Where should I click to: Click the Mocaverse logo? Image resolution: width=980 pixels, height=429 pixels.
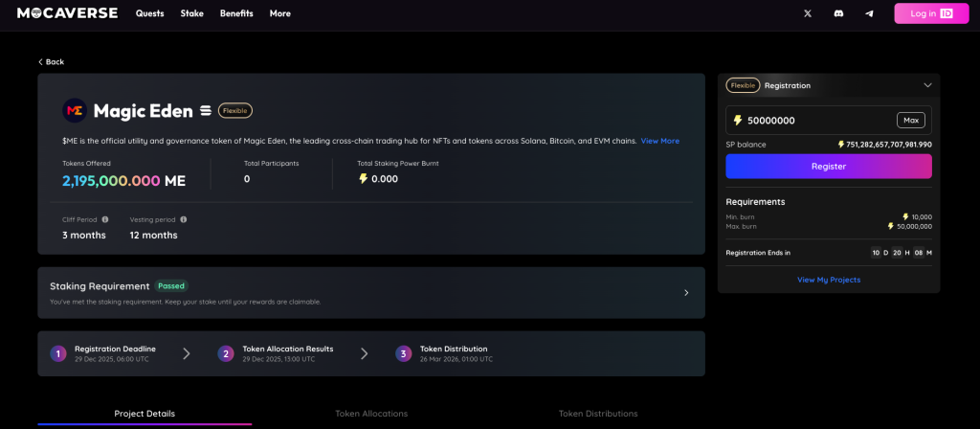(x=65, y=13)
